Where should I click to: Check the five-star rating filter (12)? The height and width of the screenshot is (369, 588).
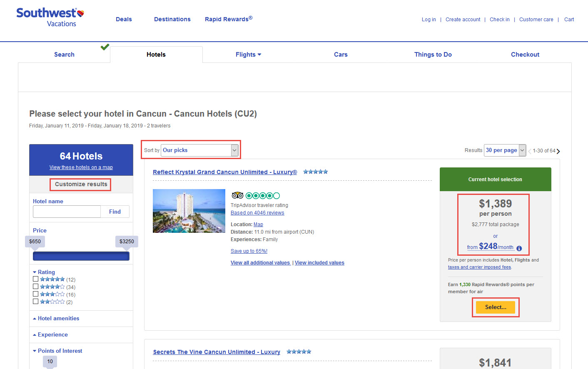(x=35, y=279)
